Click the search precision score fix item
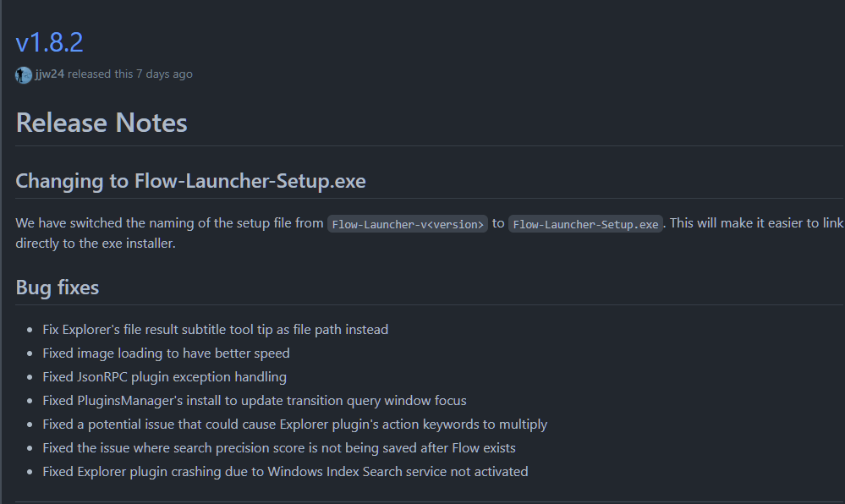The image size is (845, 504). point(278,447)
